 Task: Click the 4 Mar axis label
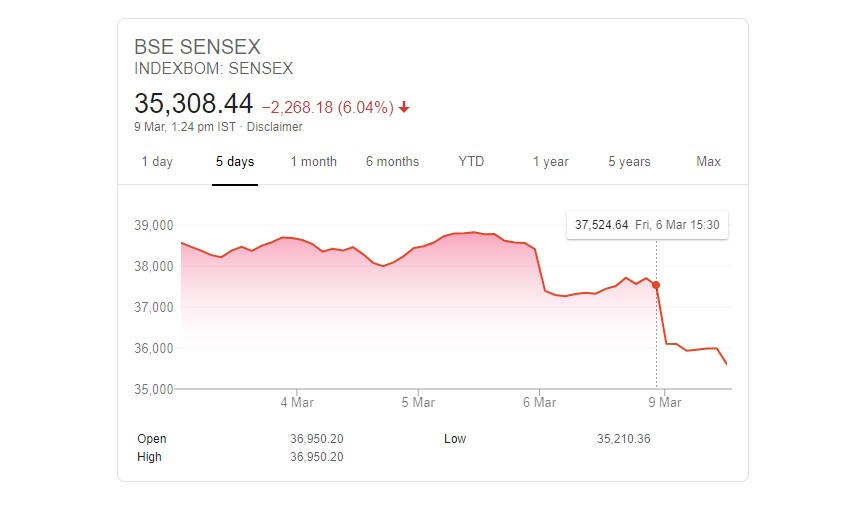click(x=297, y=403)
